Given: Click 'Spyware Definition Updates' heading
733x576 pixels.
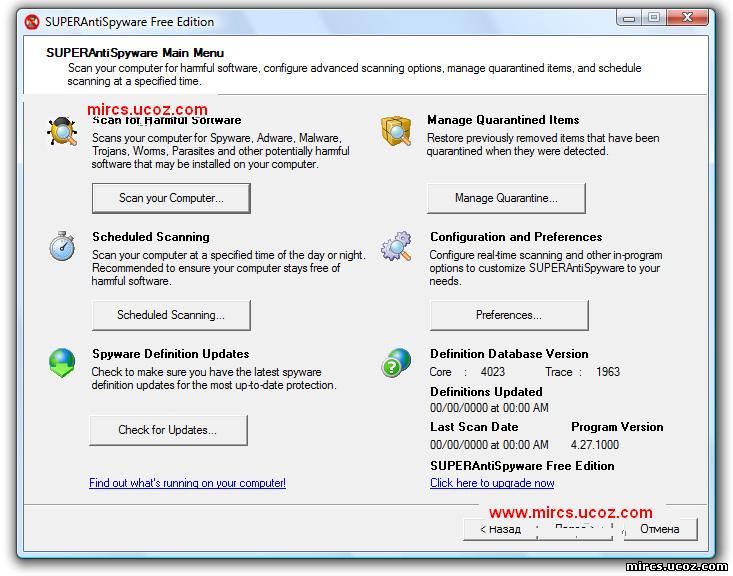Looking at the screenshot, I should tap(171, 354).
